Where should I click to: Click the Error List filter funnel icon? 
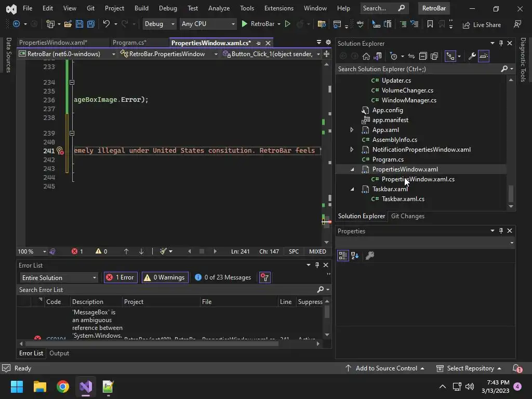tap(264, 277)
